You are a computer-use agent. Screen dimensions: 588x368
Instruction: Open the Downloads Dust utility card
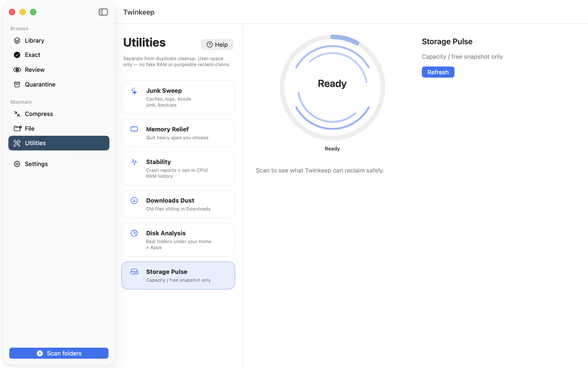pyautogui.click(x=178, y=204)
